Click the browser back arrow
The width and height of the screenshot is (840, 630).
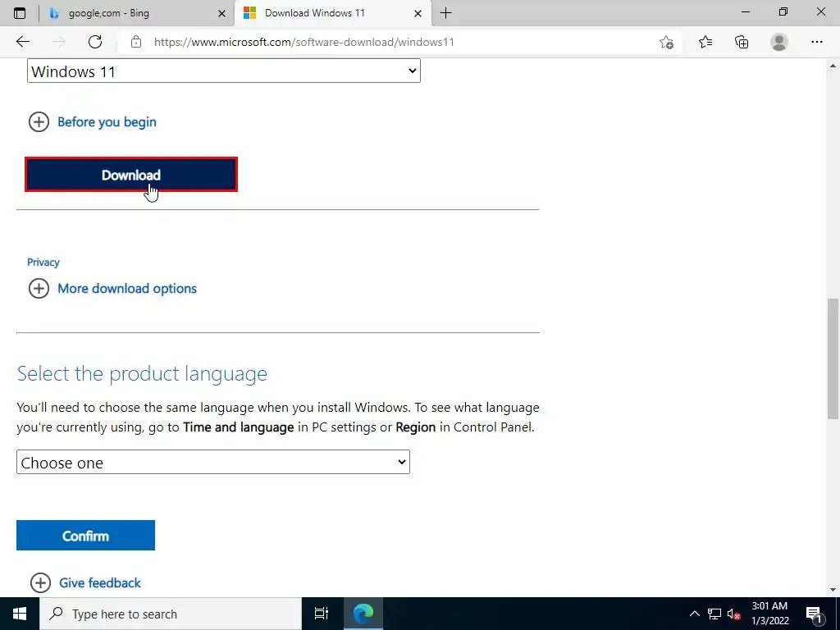pos(22,42)
